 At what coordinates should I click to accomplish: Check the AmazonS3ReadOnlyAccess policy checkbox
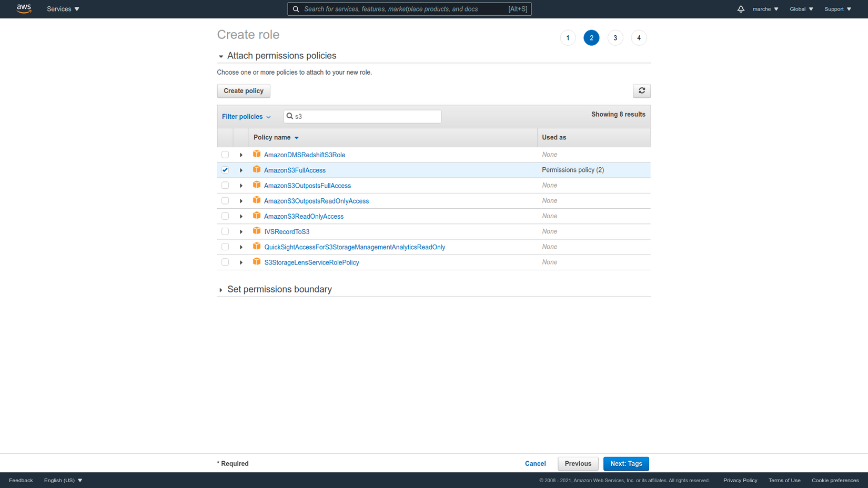225,216
